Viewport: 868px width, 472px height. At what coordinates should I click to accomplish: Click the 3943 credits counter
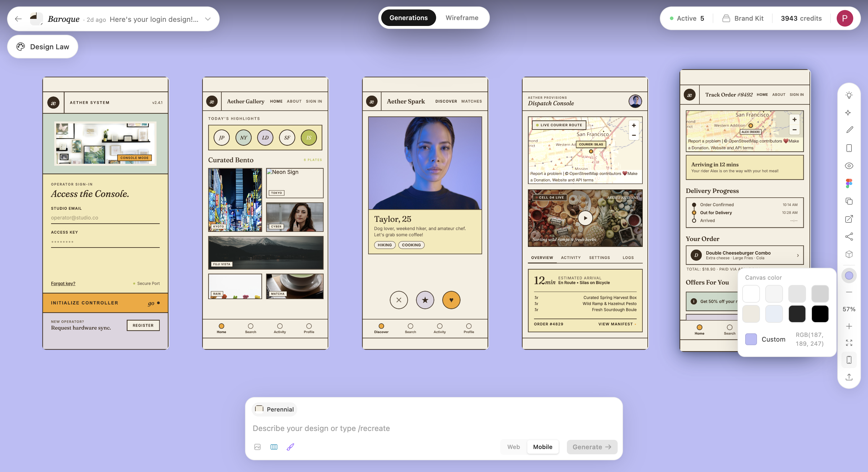click(801, 19)
